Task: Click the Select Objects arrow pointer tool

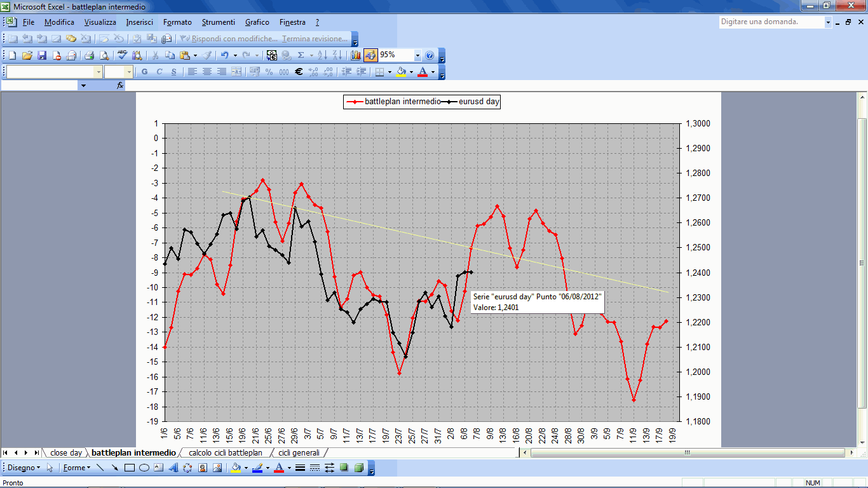Action: click(x=50, y=468)
